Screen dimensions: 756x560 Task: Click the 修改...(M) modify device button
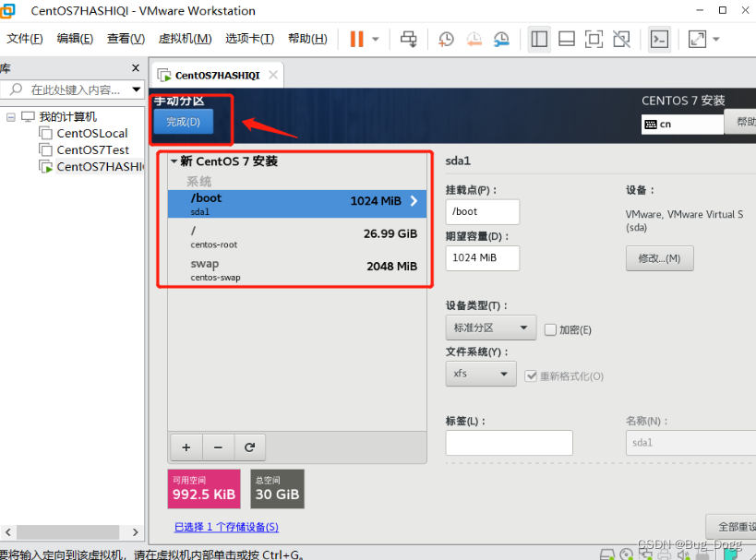pos(660,258)
